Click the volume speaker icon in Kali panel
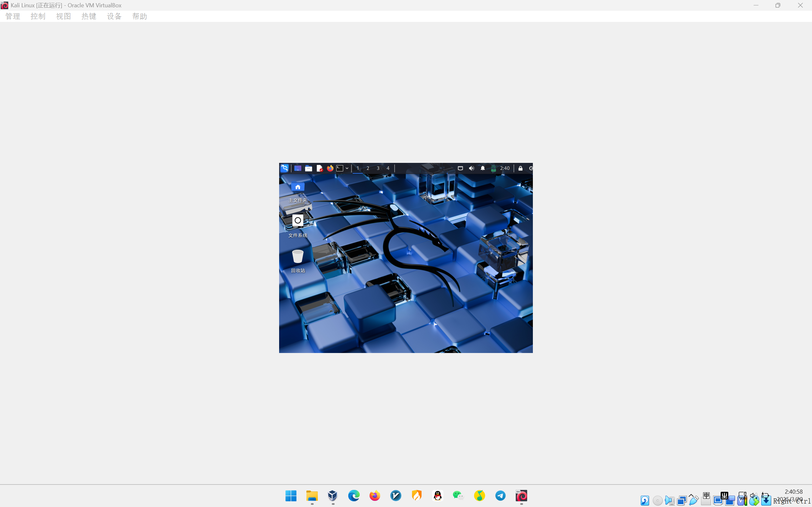 471,168
